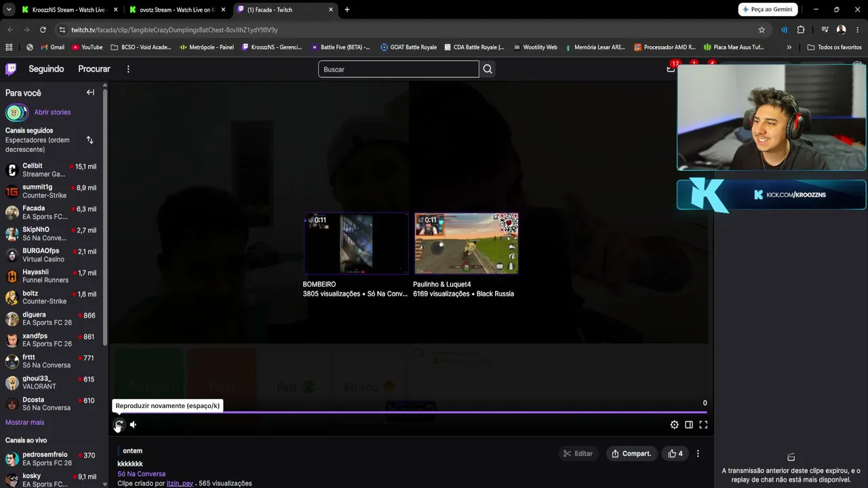Screen dimensions: 868x488
Task: Switch to KroozzNS Stream browser tab
Action: tap(68, 9)
